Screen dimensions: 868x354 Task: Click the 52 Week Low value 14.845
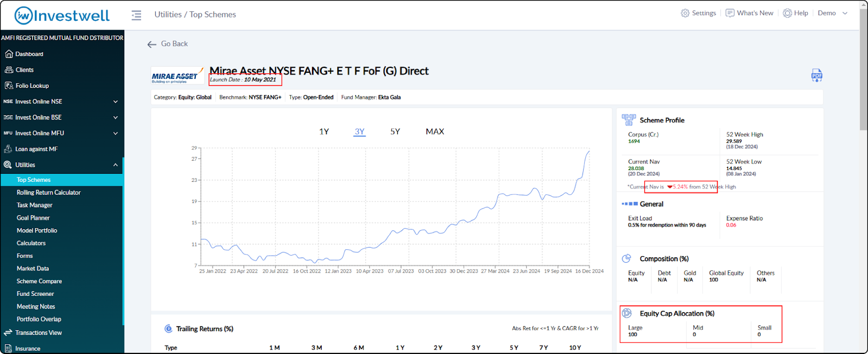pyautogui.click(x=734, y=168)
